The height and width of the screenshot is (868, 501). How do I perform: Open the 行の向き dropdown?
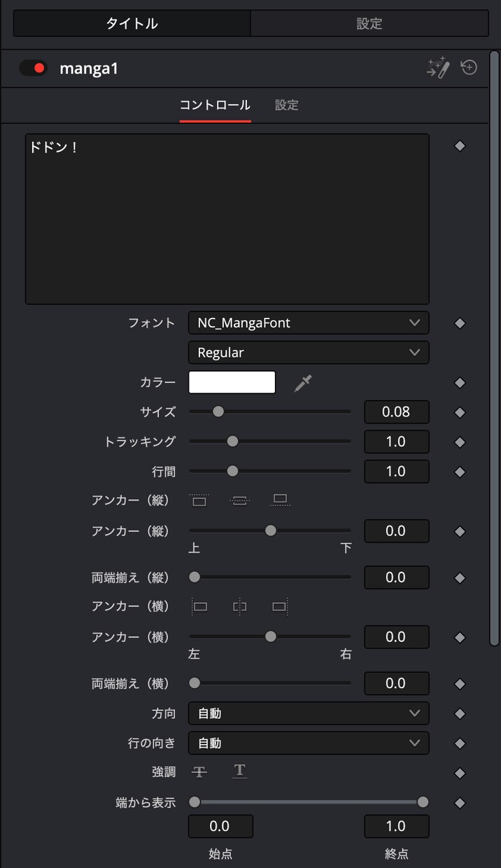pos(309,743)
